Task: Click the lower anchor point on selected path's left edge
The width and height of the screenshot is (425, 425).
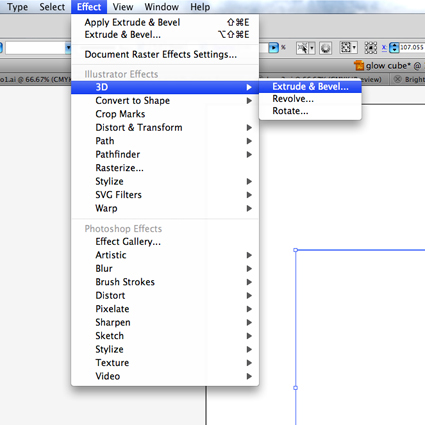Action: [295, 388]
